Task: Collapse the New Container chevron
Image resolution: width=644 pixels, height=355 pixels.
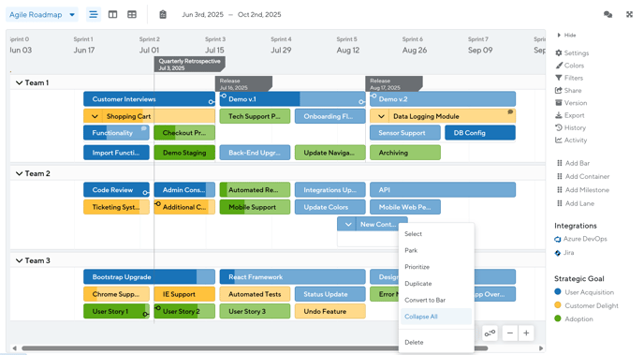Action: [348, 225]
